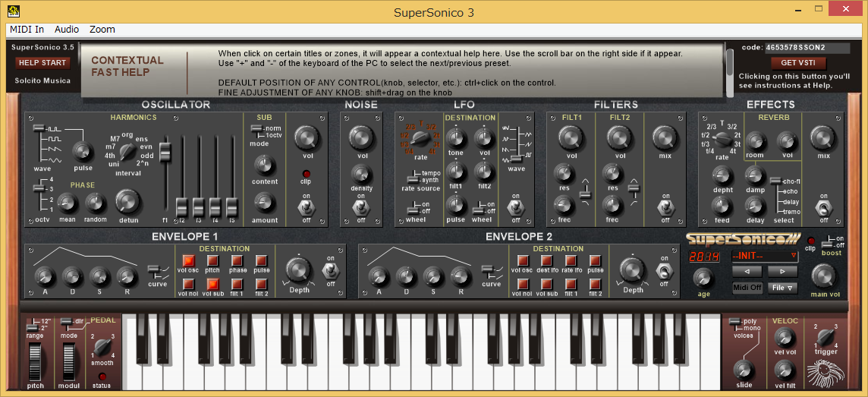Open the MIDI In menu

(x=27, y=30)
